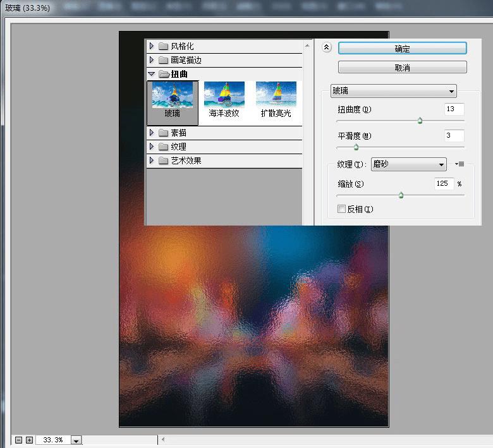
Task: Expand the 风格化 filter folder
Action: [152, 46]
